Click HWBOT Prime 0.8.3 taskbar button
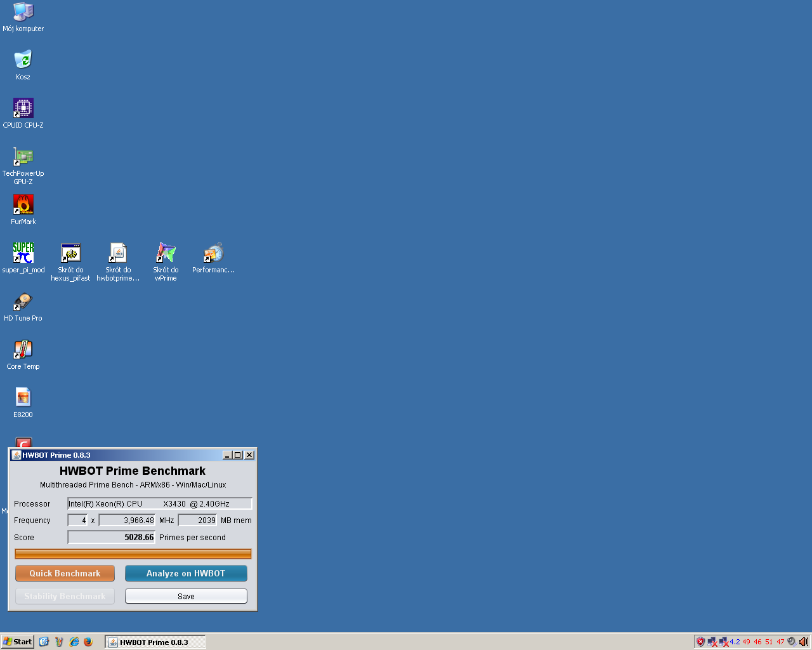 click(155, 642)
